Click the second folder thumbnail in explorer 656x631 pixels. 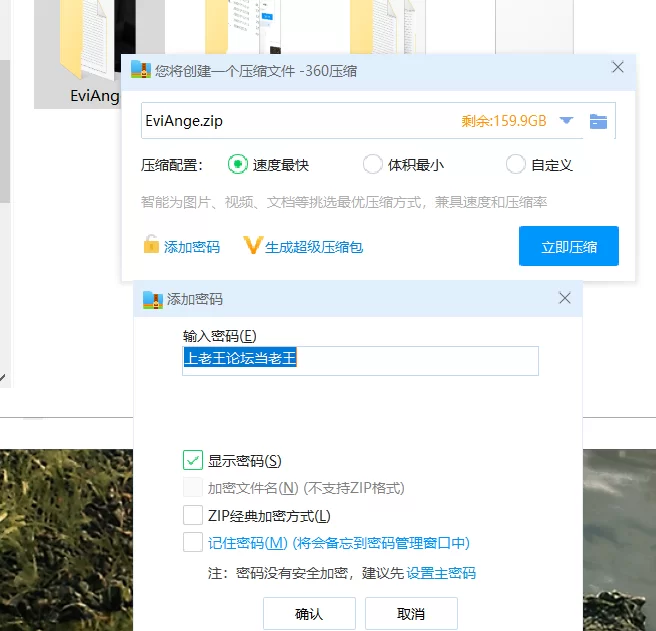click(243, 27)
